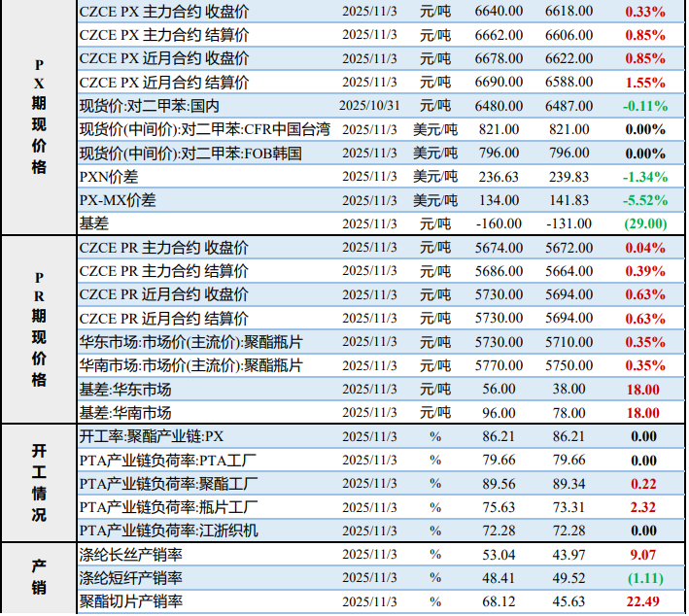Viewport: 689px width, 616px height.
Task: Select the '基差:华东市场' row label
Action: [x=125, y=390]
